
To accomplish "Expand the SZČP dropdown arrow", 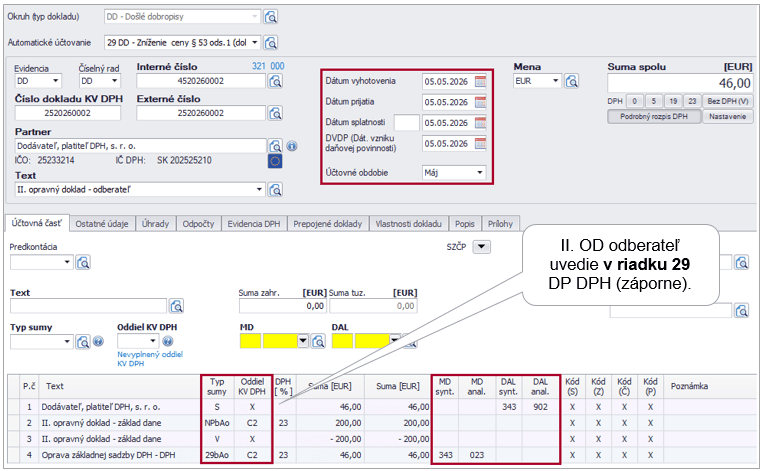I will [480, 246].
